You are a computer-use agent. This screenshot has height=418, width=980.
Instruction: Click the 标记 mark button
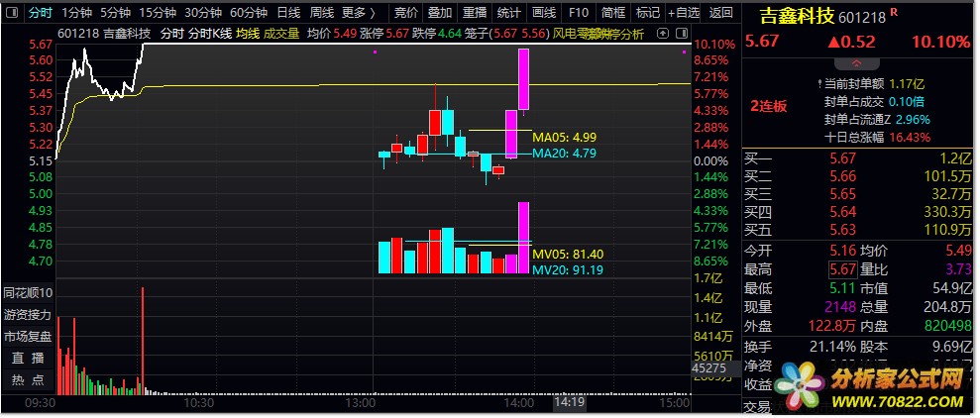coord(647,12)
